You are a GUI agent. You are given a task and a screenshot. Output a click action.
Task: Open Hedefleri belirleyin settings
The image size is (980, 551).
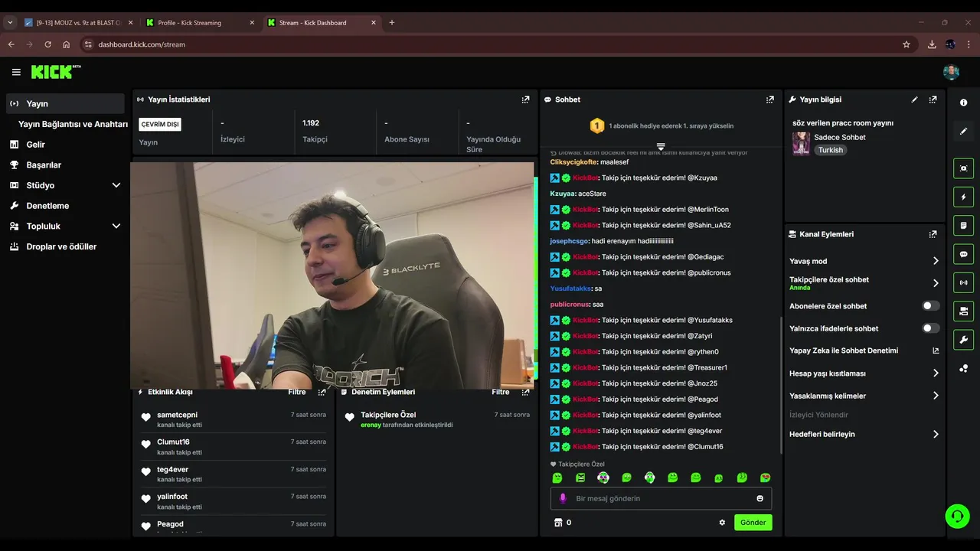(864, 434)
